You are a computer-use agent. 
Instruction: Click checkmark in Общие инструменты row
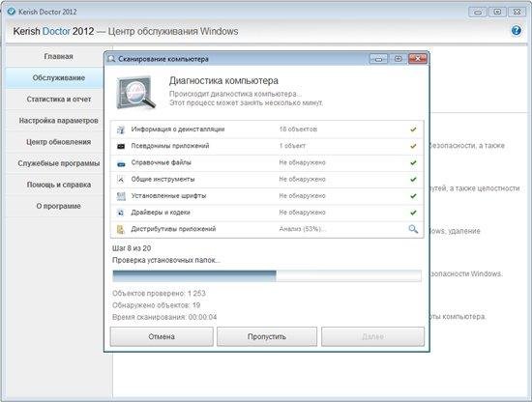413,180
